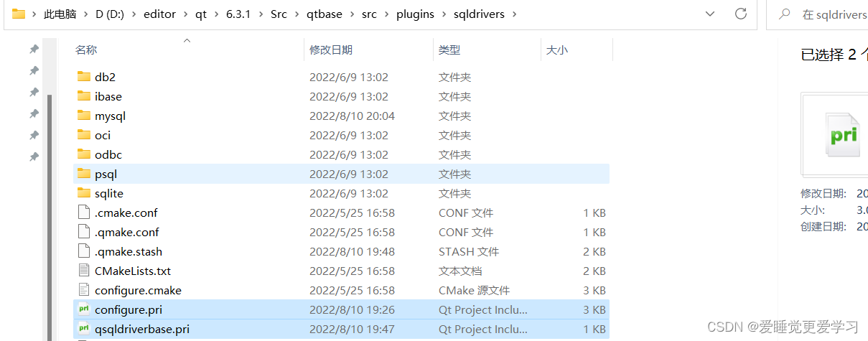Viewport: 868px width, 341px height.
Task: Click the 在sqldrivers search box
Action: pyautogui.click(x=817, y=14)
